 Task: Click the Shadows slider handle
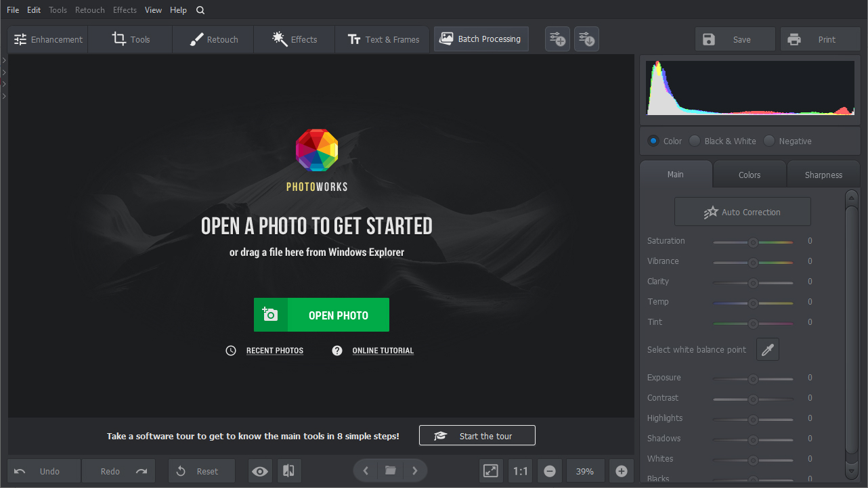[753, 440]
